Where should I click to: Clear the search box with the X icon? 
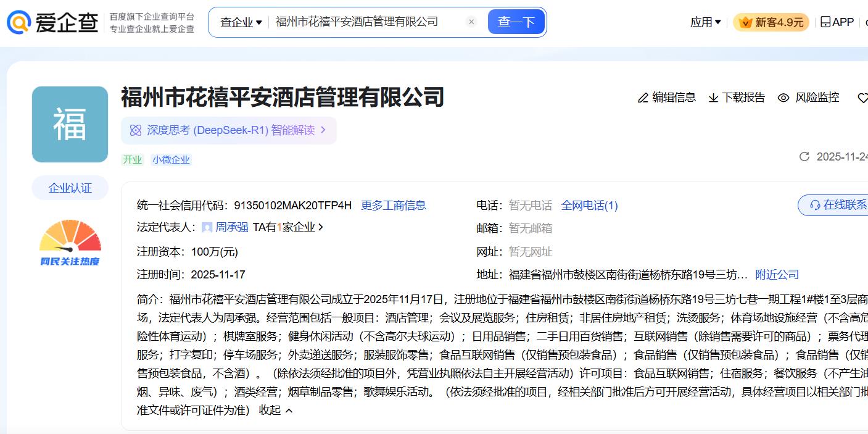[471, 22]
